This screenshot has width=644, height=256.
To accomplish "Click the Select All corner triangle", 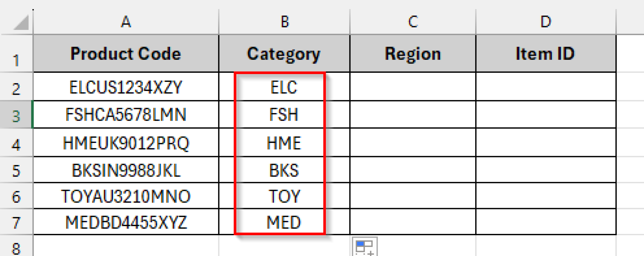I will pos(21,22).
